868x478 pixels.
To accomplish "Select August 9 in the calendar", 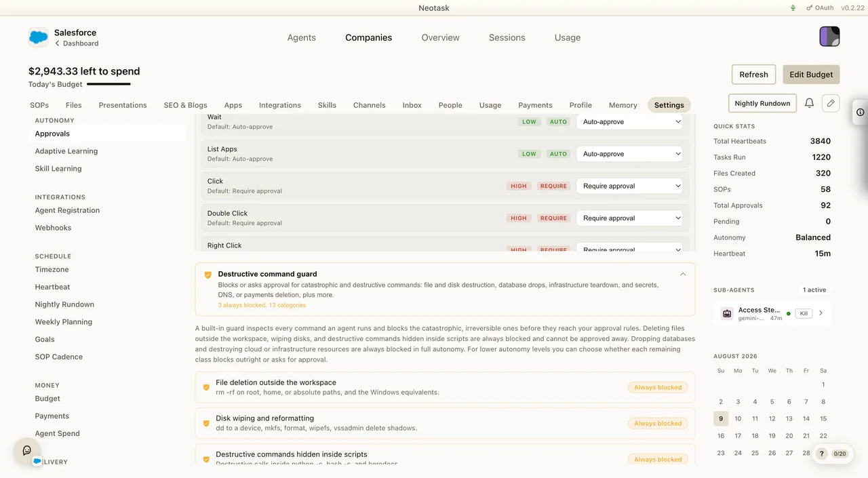I will [721, 418].
